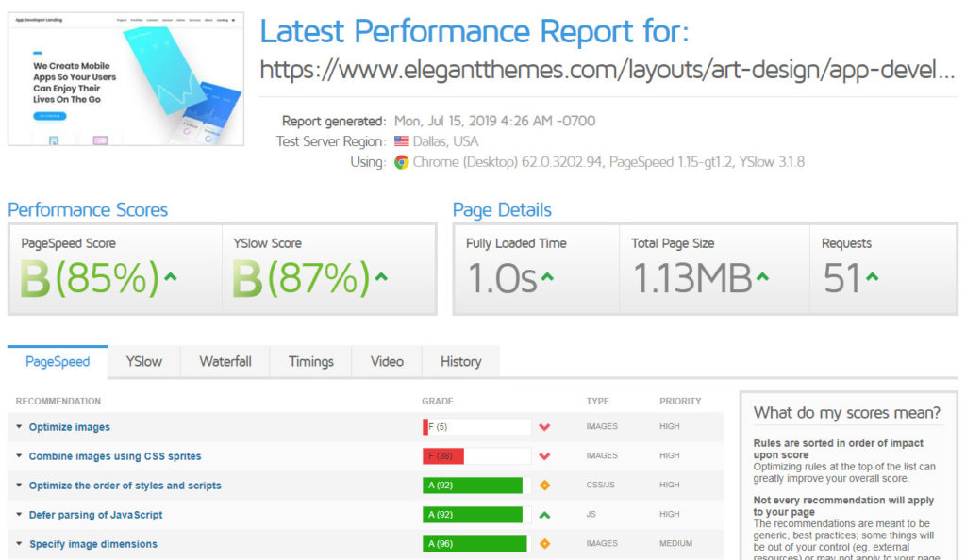Click the green arrow beside Requests count

873,277
